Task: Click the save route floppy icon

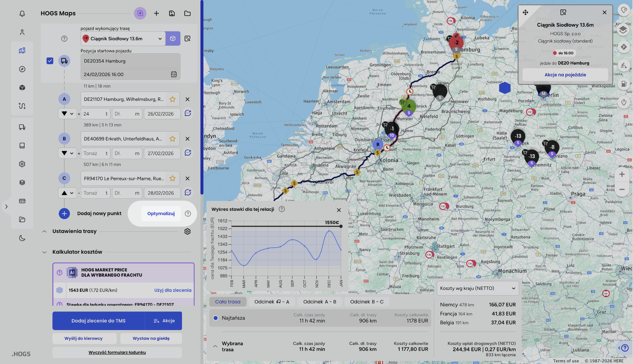Action: pyautogui.click(x=172, y=14)
